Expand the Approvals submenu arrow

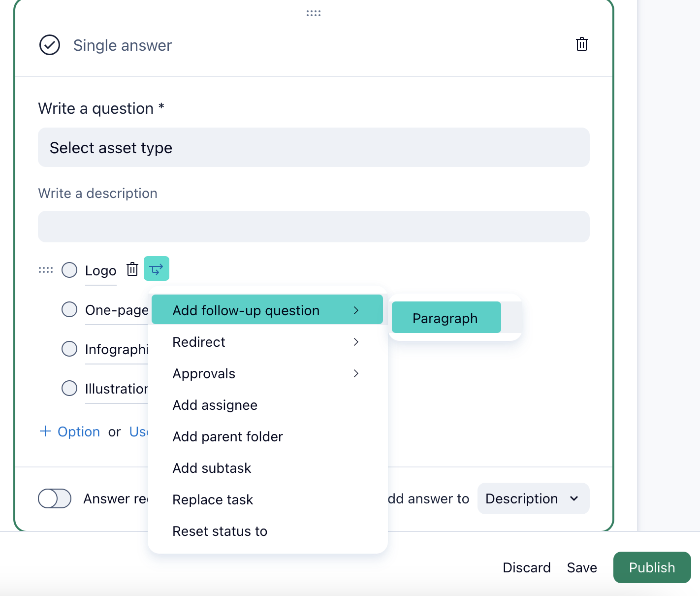pyautogui.click(x=356, y=373)
